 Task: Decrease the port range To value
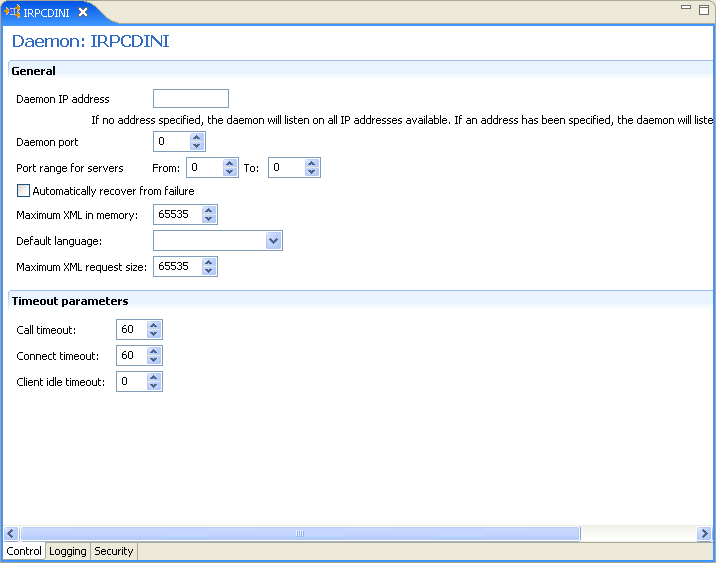[311, 172]
